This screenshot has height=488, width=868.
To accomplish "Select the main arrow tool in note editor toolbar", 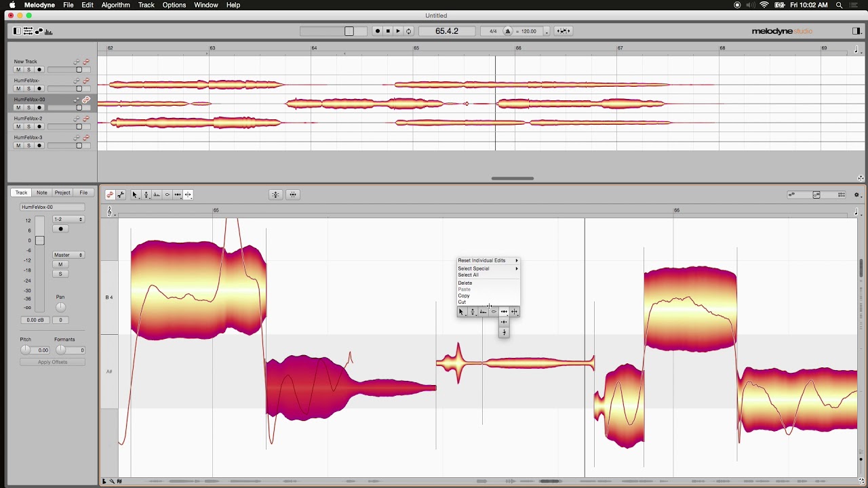I will 135,195.
